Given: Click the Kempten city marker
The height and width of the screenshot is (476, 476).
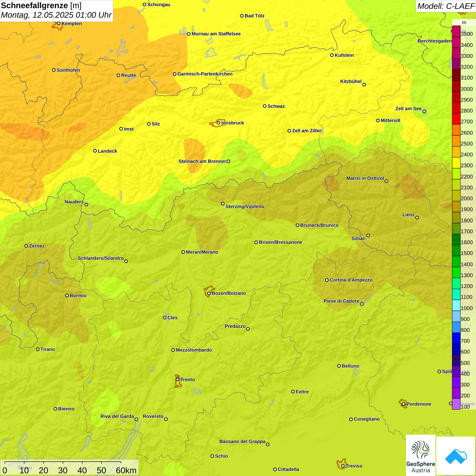Looking at the screenshot, I should pyautogui.click(x=58, y=23).
